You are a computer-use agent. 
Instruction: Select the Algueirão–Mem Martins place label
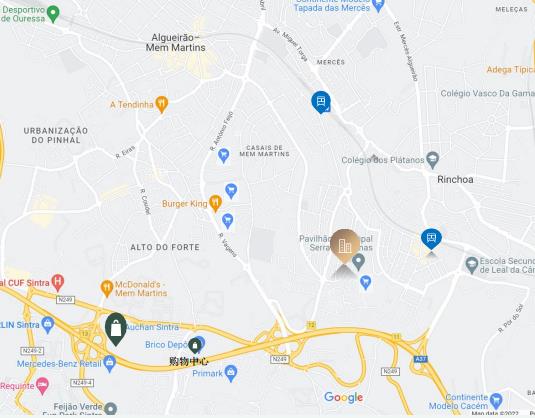tap(176, 43)
